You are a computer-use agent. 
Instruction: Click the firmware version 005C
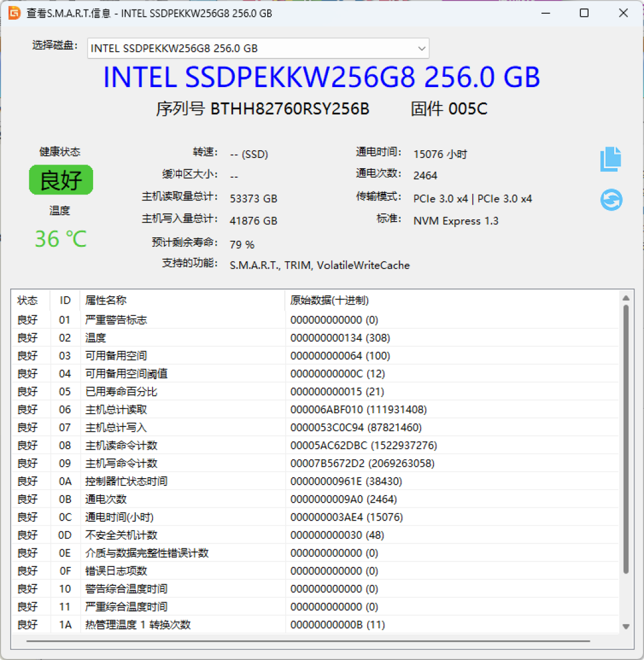click(467, 109)
